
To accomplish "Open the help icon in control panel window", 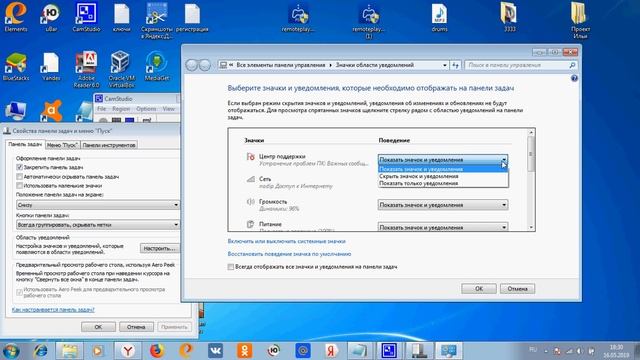I will [x=574, y=78].
